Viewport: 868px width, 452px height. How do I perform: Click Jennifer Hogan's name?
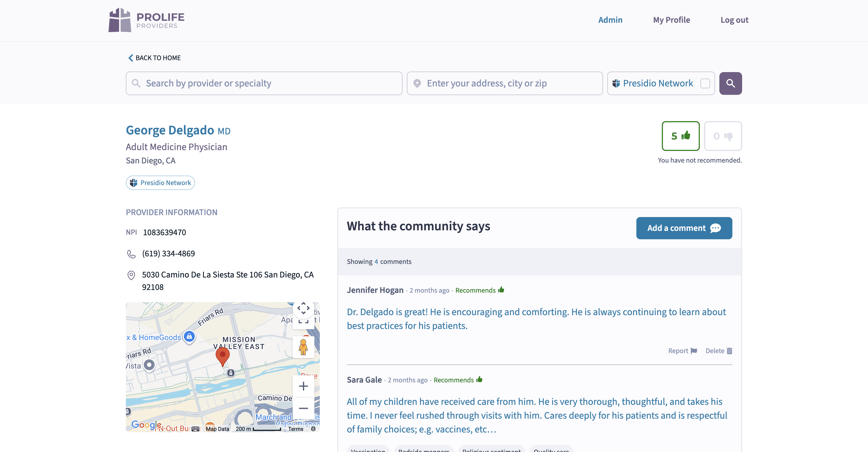(375, 290)
